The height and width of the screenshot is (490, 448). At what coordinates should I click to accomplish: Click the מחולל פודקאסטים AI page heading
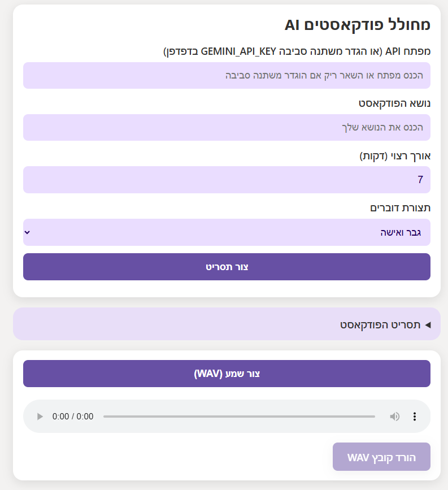[358, 25]
